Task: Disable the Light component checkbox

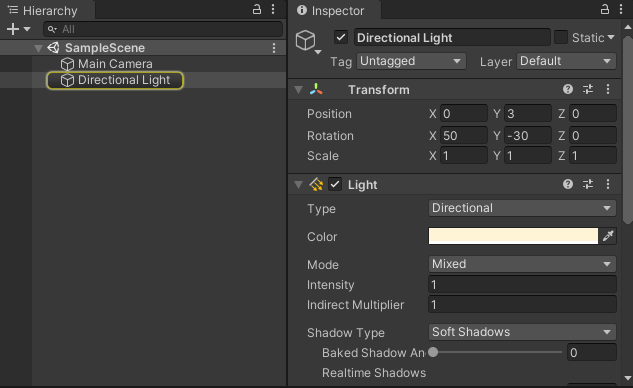Action: [335, 185]
